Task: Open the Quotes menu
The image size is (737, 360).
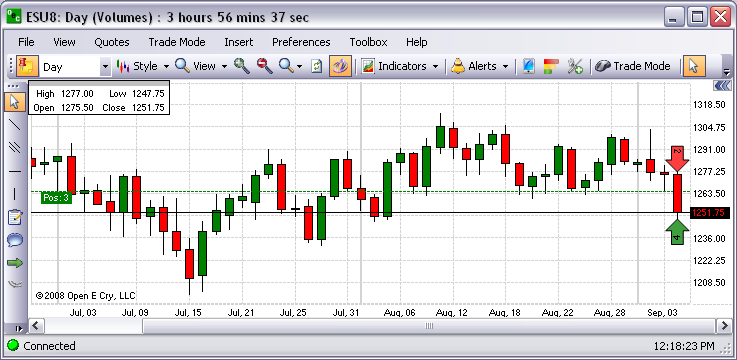Action: [112, 42]
